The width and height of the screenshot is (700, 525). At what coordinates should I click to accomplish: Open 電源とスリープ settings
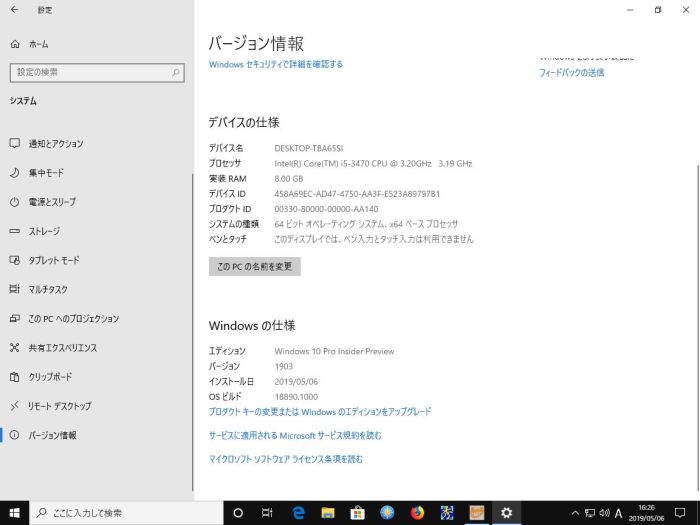(52, 202)
